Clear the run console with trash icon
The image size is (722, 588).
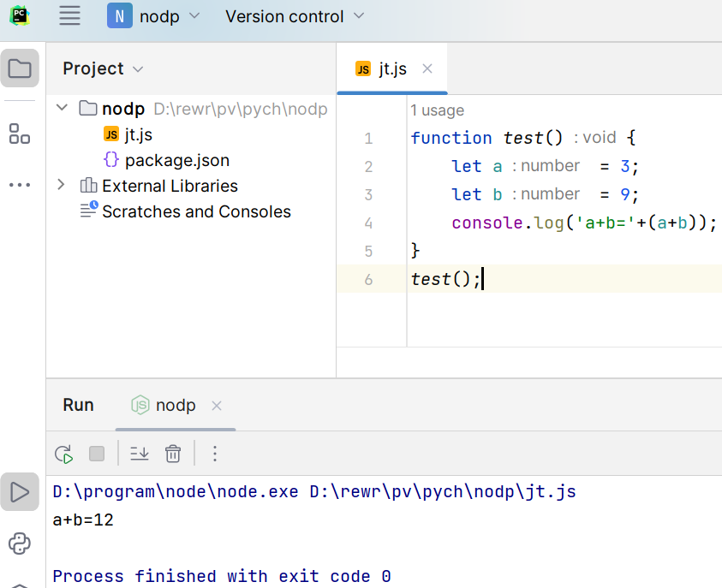[173, 454]
